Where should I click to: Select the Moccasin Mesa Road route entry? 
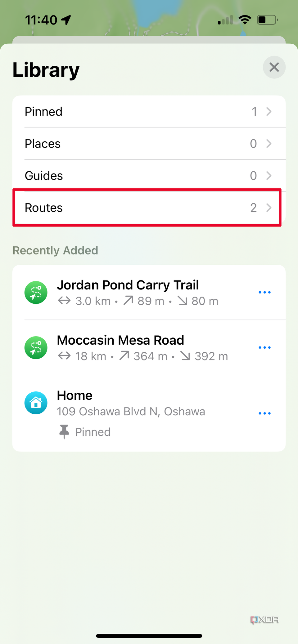coord(120,340)
